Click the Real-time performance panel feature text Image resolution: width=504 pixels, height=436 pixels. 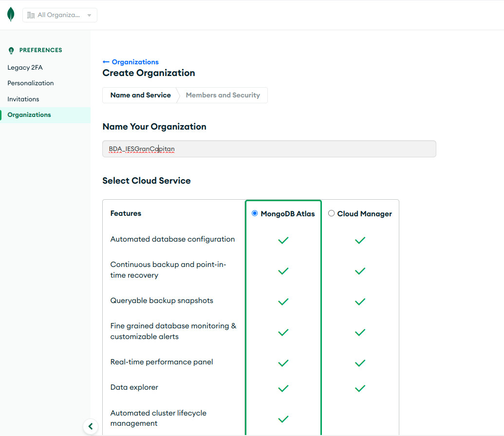[162, 362]
